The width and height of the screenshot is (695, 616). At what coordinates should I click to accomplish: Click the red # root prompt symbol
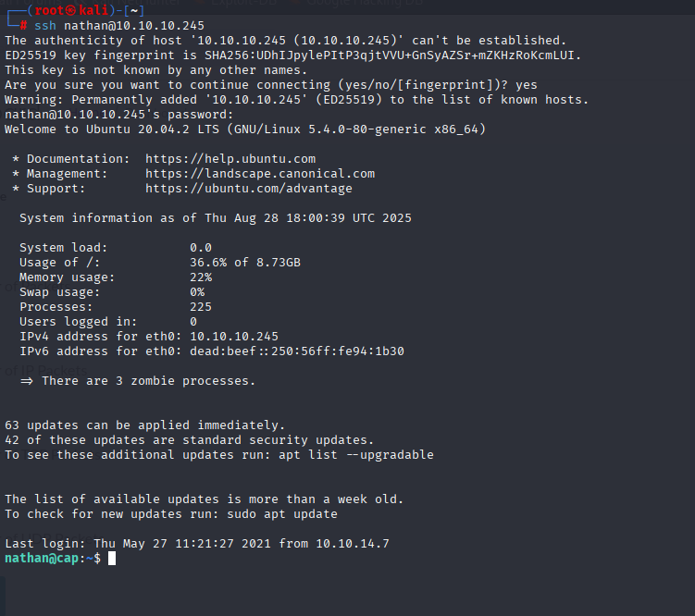click(23, 26)
